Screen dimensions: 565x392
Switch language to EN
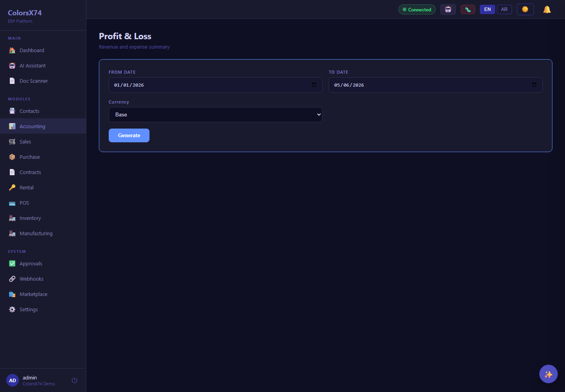click(x=488, y=9)
